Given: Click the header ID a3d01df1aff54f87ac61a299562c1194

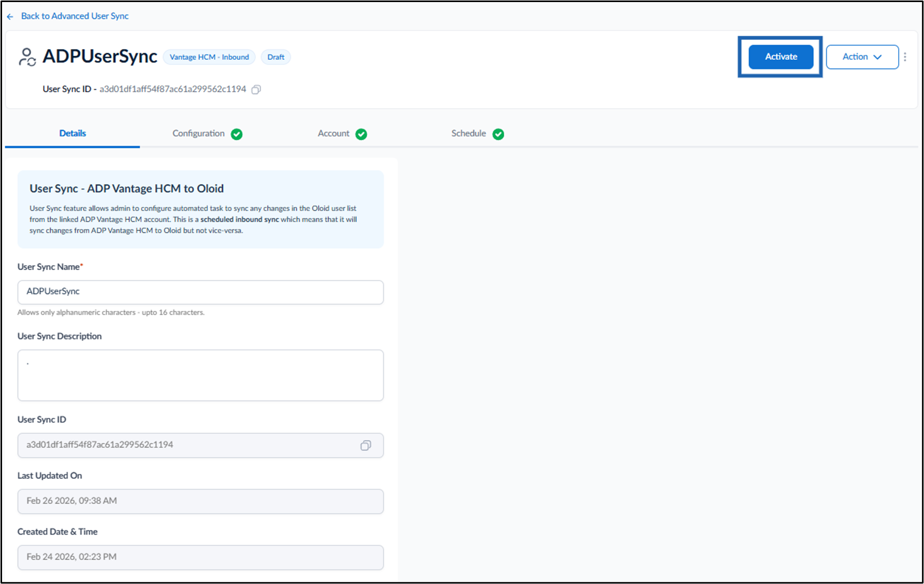Looking at the screenshot, I should pos(173,89).
